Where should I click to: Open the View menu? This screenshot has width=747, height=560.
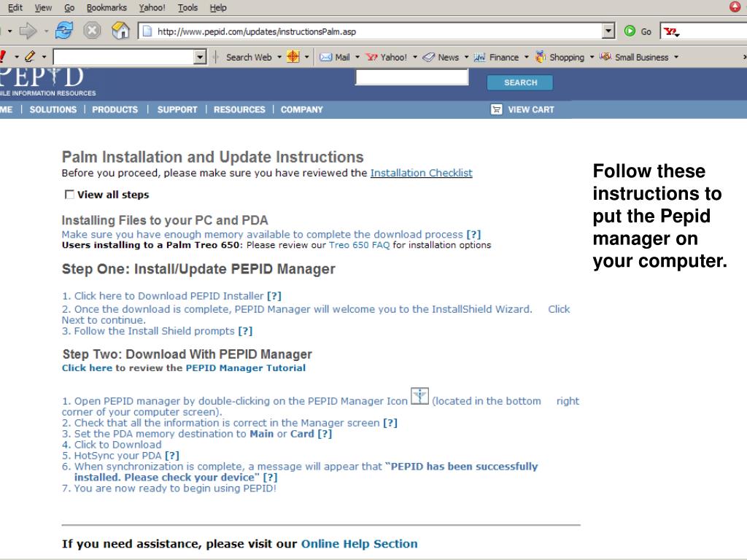[x=43, y=7]
